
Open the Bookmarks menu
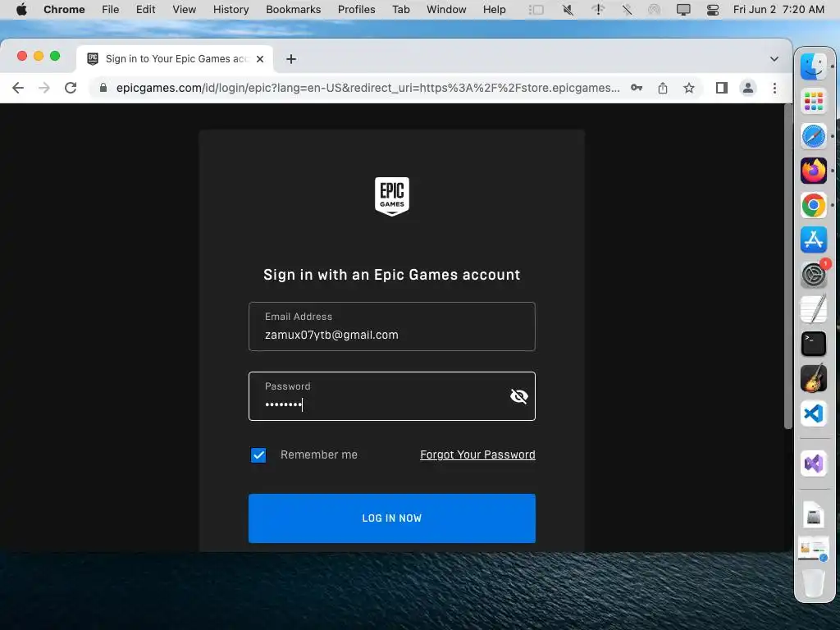coord(293,10)
